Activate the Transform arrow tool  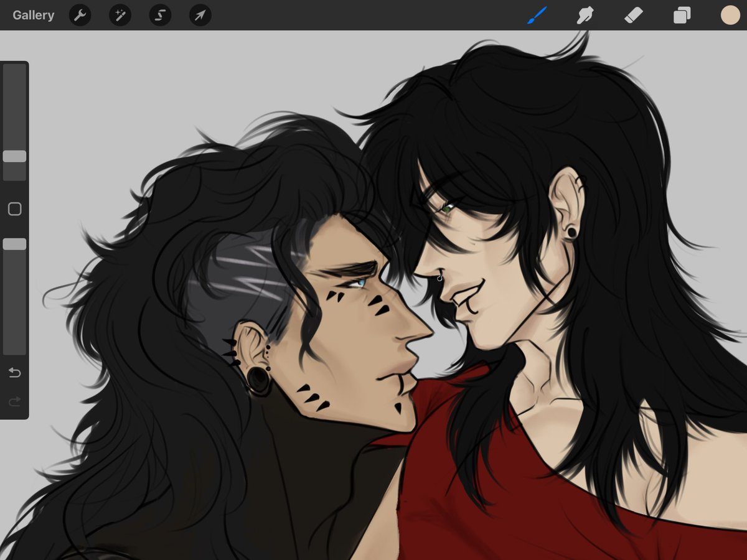point(200,15)
